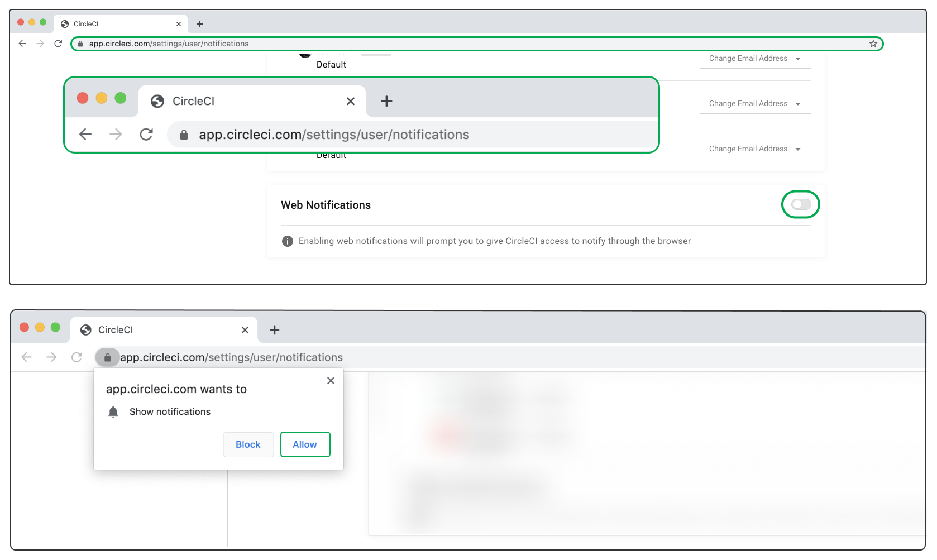Click the Allow button in the notification prompt
The image size is (937, 560).
coord(305,444)
